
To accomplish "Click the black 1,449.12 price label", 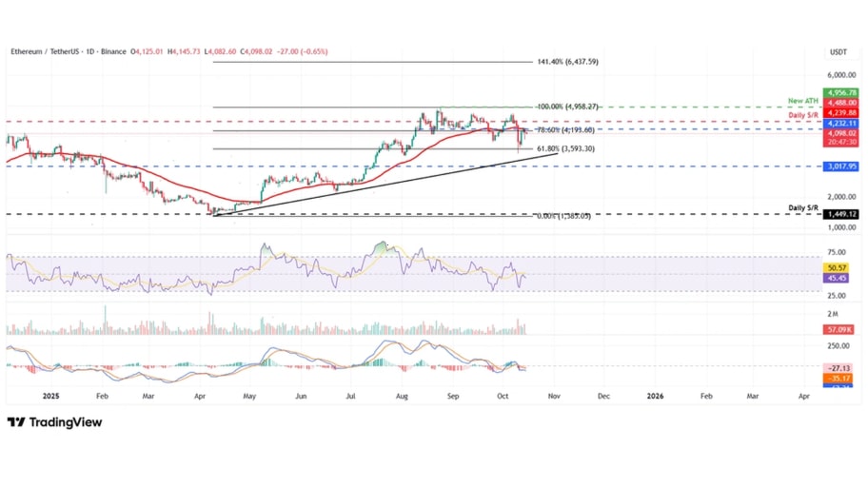I will tap(842, 215).
